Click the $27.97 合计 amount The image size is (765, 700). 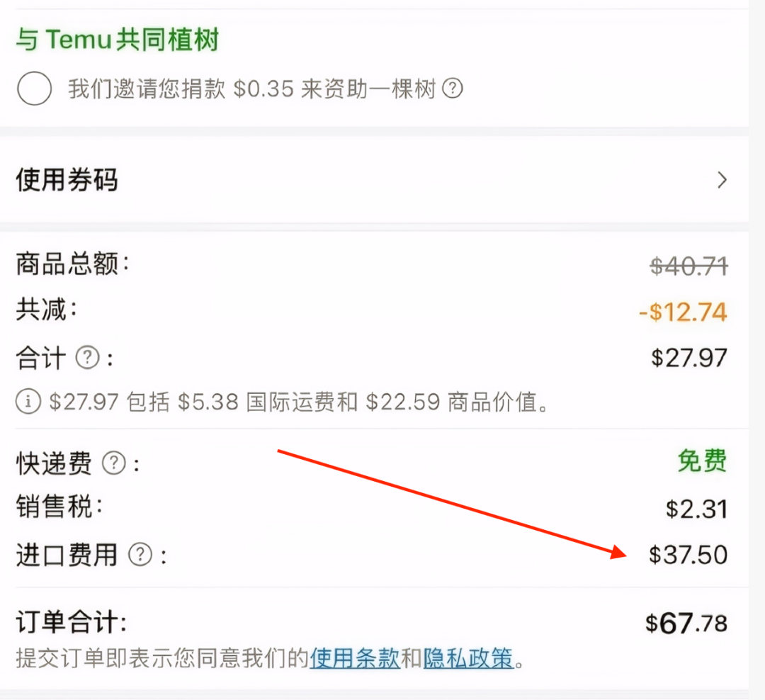pos(689,358)
